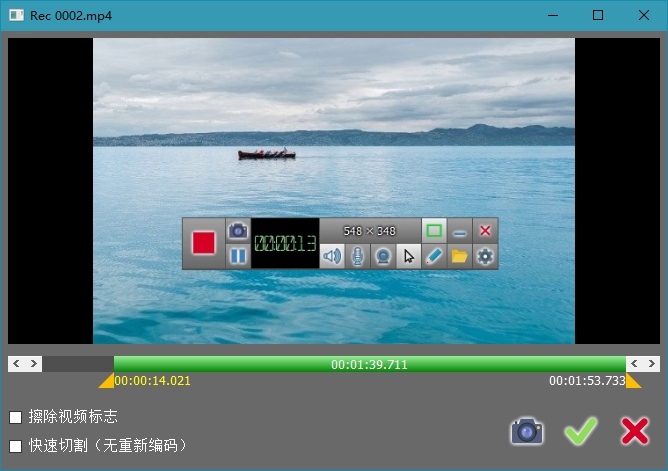The height and width of the screenshot is (471, 668).
Task: Enable the 擦除视频标志 checkbox
Action: pos(16,417)
